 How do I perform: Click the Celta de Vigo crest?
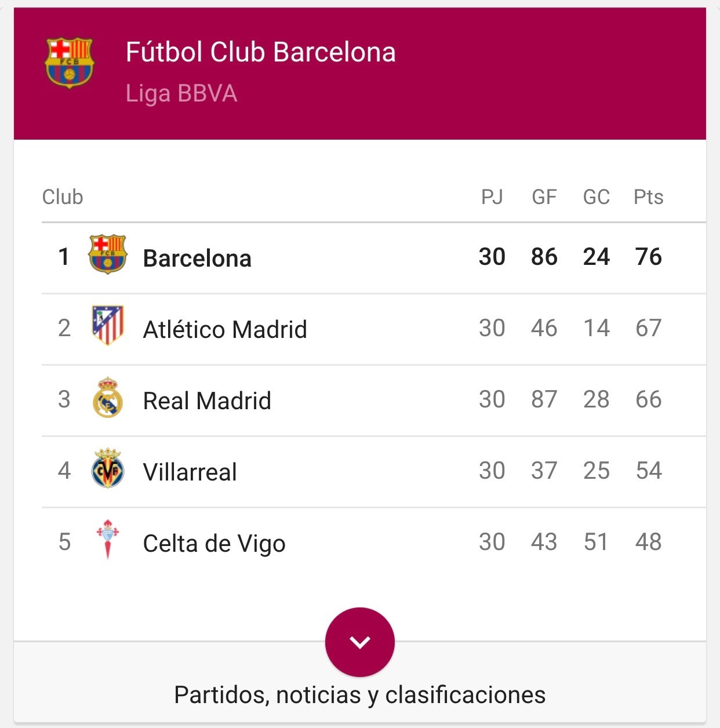[x=108, y=539]
